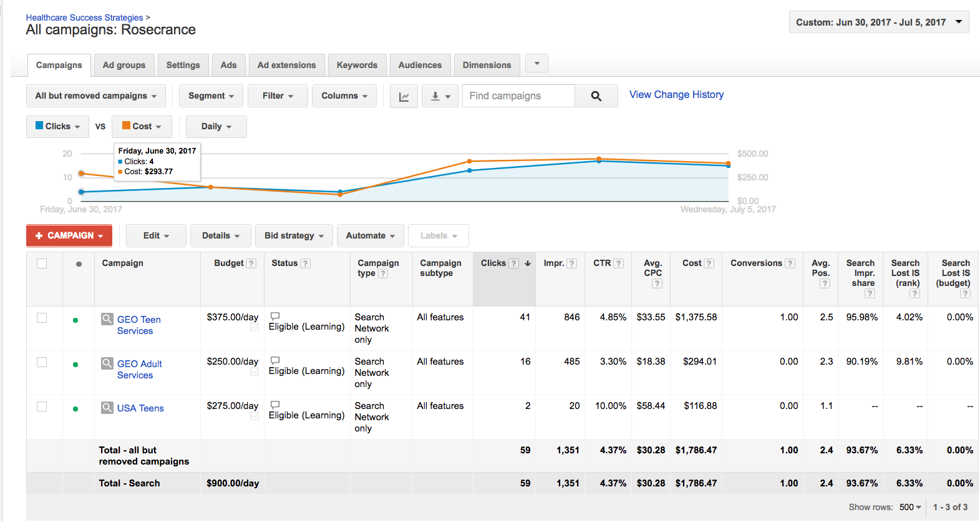
Task: Click the July 5 orange cost data point
Action: click(728, 164)
